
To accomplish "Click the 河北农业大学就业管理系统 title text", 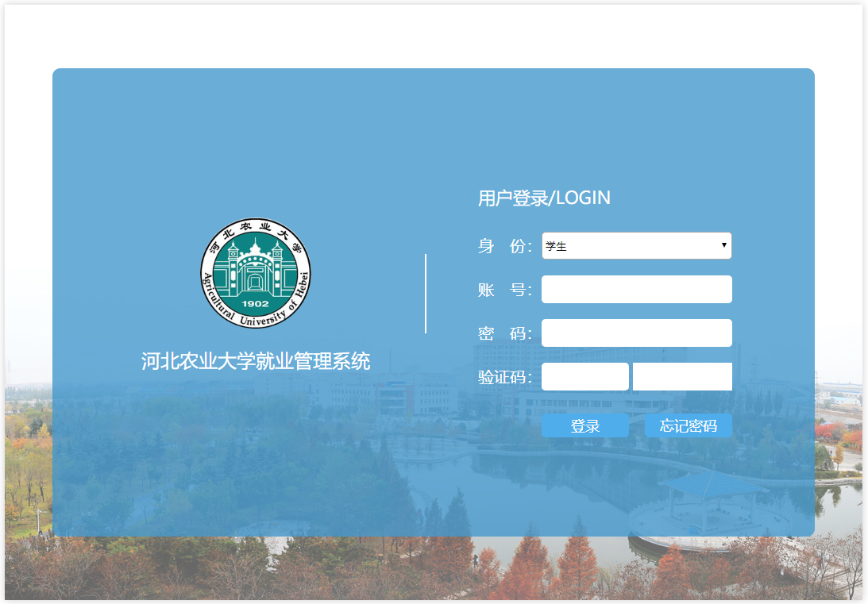I will (x=255, y=361).
